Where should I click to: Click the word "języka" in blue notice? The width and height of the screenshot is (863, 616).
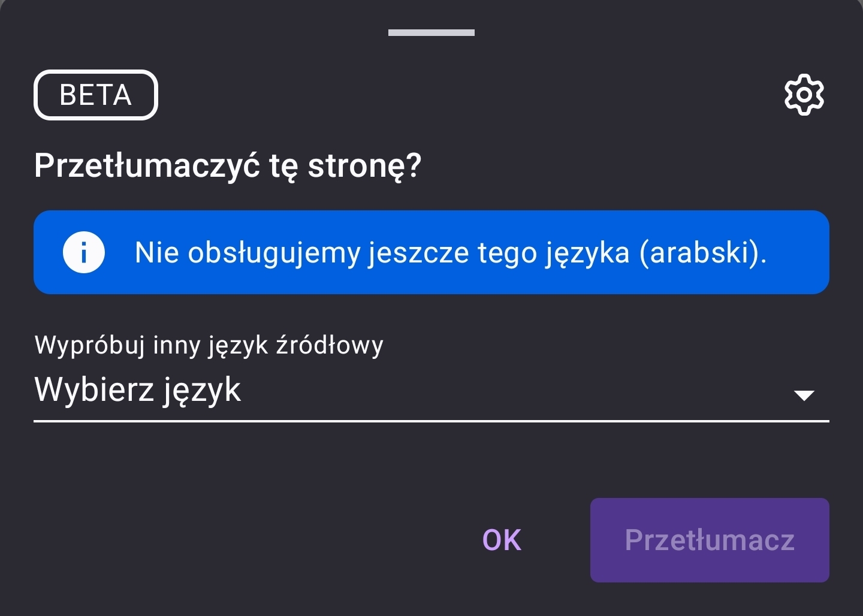[587, 252]
